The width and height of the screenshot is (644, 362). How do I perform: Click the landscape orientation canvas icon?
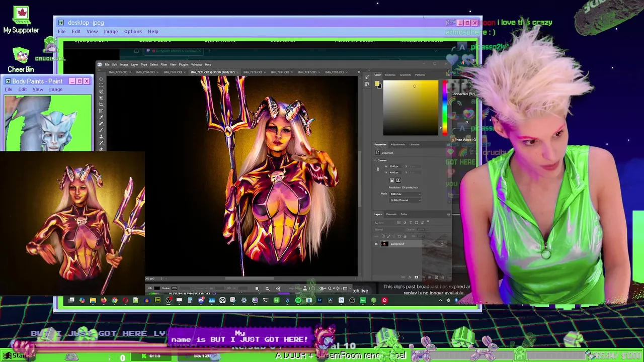pyautogui.click(x=398, y=180)
